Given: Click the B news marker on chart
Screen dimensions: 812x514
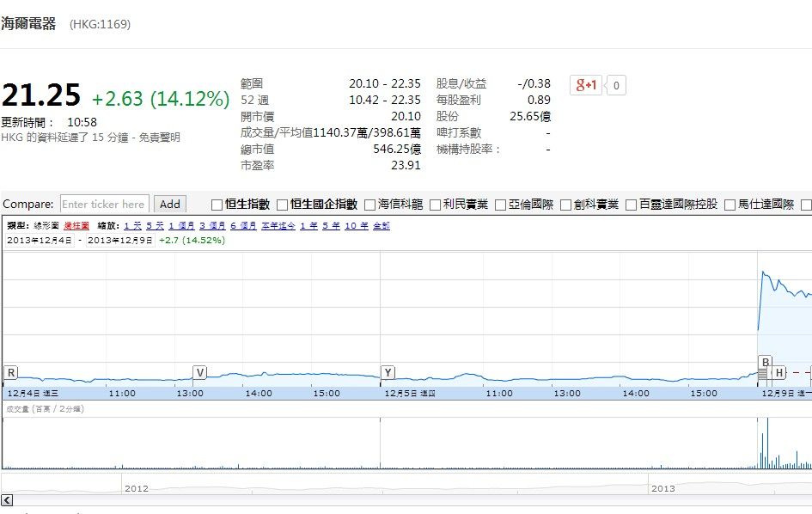Looking at the screenshot, I should [x=764, y=361].
